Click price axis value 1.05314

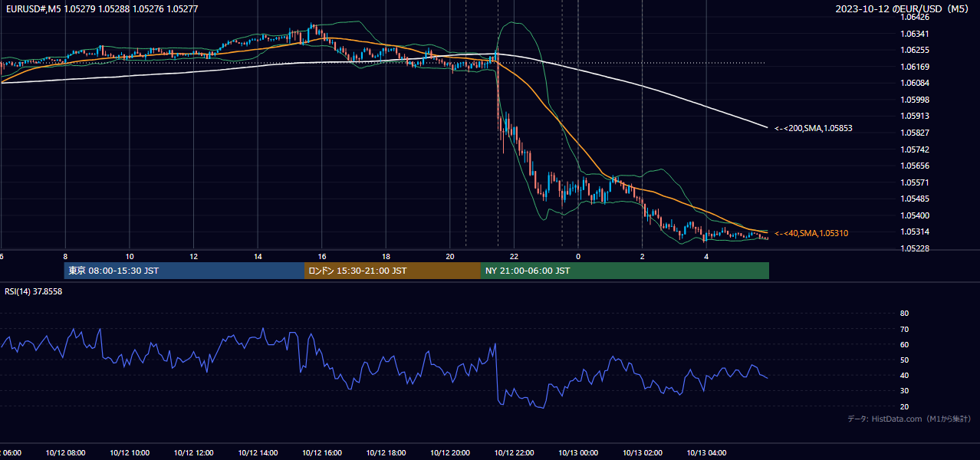click(x=914, y=232)
